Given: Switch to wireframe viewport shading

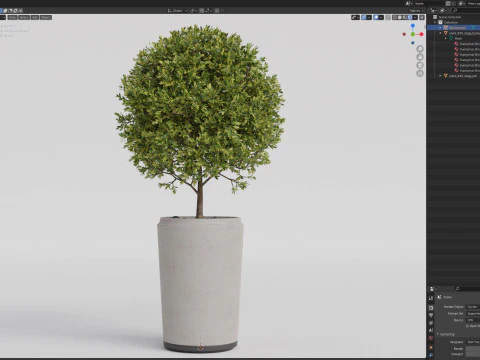Looking at the screenshot, I should tap(395, 17).
